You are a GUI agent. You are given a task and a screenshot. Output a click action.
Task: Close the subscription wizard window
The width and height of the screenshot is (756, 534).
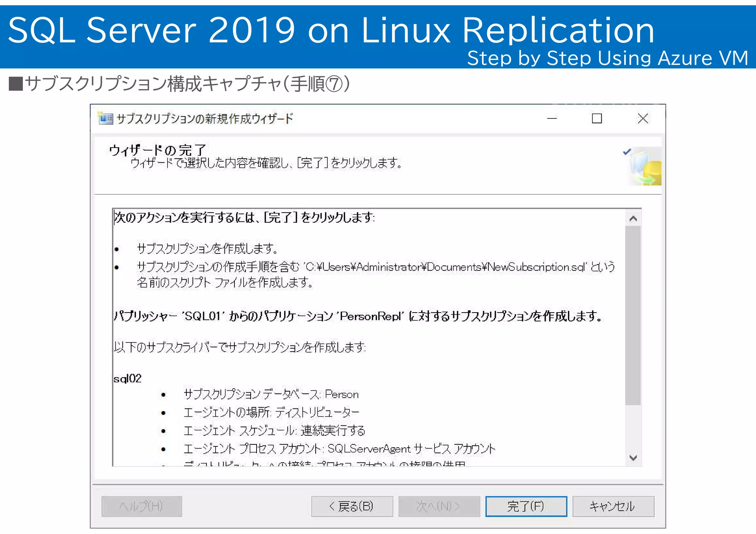point(643,118)
